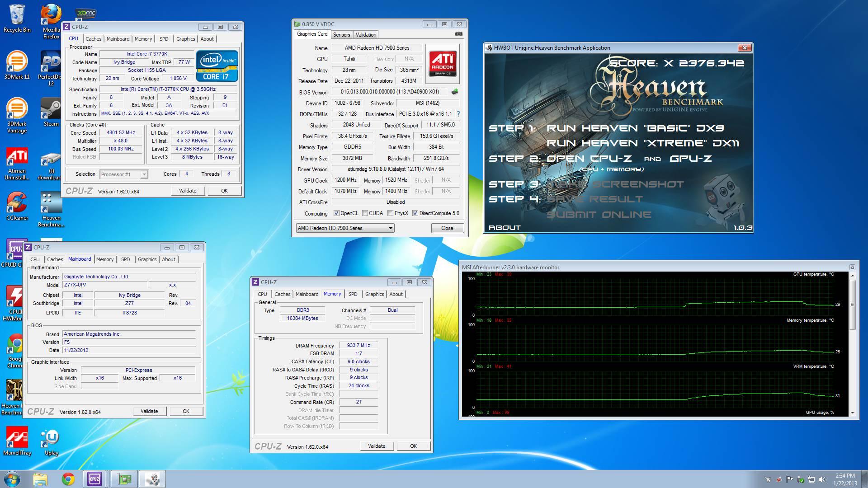Open Sensors tab in GPU-Z
This screenshot has height=488, width=868.
[x=341, y=35]
